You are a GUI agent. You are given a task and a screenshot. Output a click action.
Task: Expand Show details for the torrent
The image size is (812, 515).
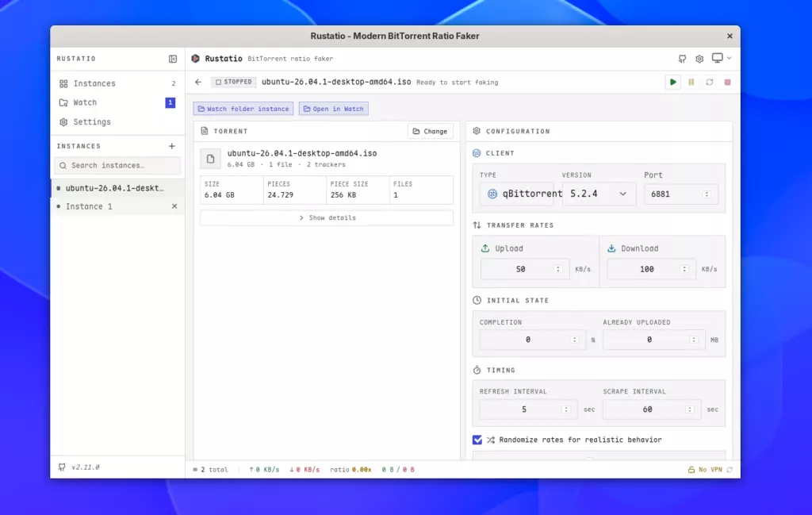(327, 217)
